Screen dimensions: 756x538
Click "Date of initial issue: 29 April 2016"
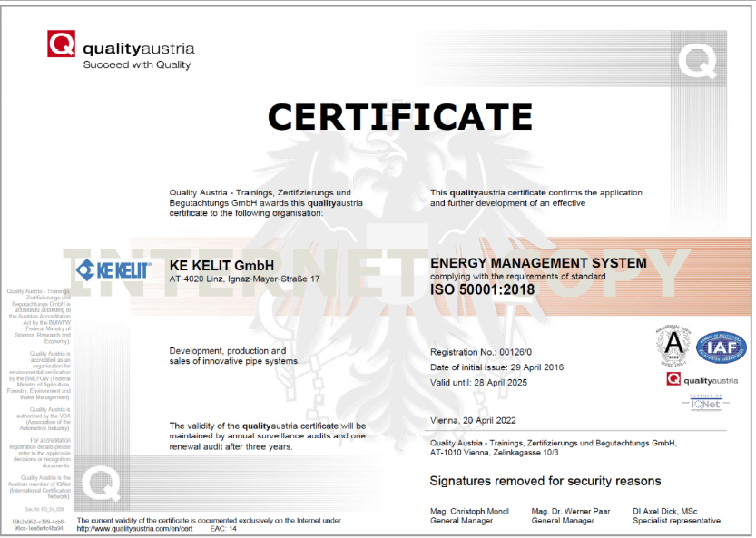(496, 367)
